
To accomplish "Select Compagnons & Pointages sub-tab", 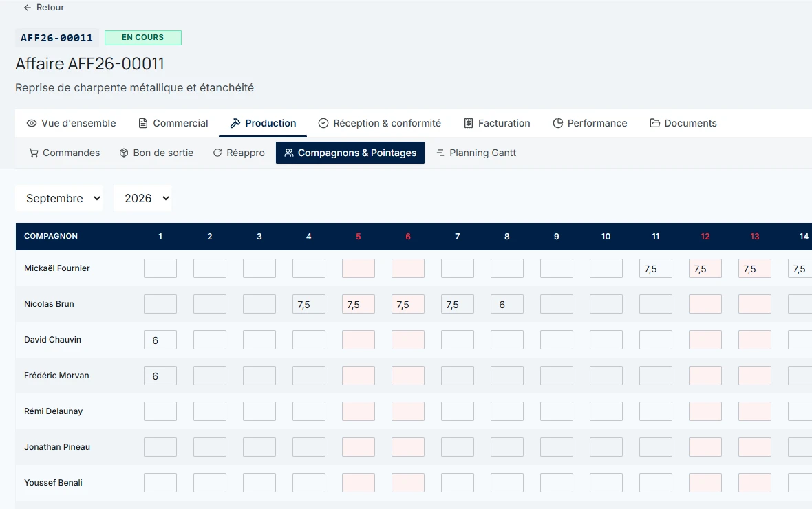I will 350,153.
